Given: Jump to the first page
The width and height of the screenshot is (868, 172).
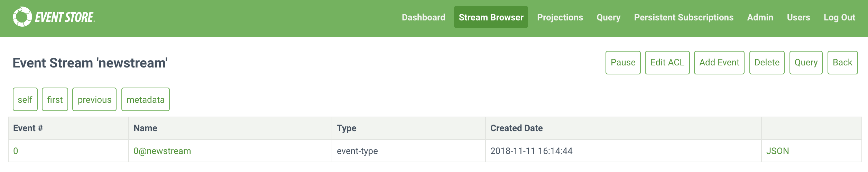Looking at the screenshot, I should 55,100.
